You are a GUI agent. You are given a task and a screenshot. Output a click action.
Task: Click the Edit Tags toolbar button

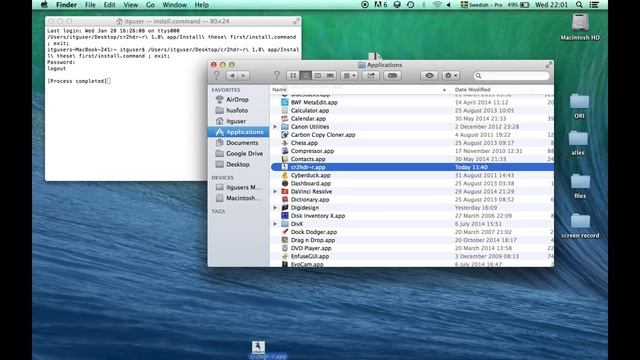tap(392, 76)
